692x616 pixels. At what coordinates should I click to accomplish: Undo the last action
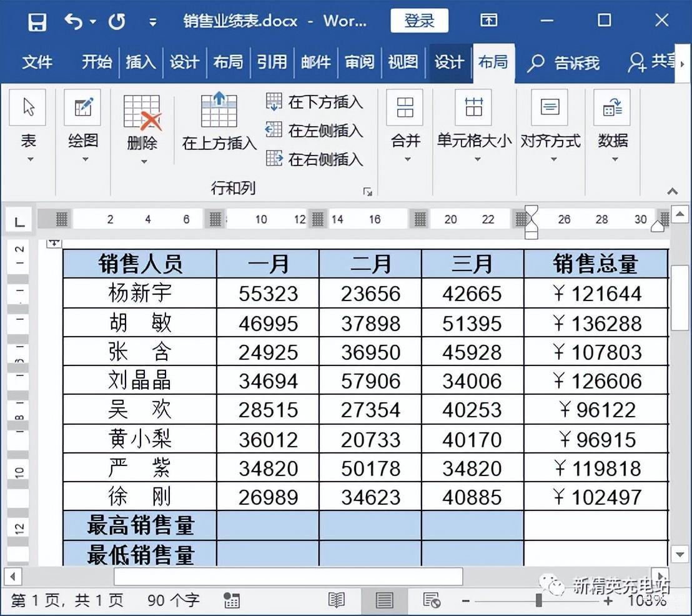[x=73, y=21]
